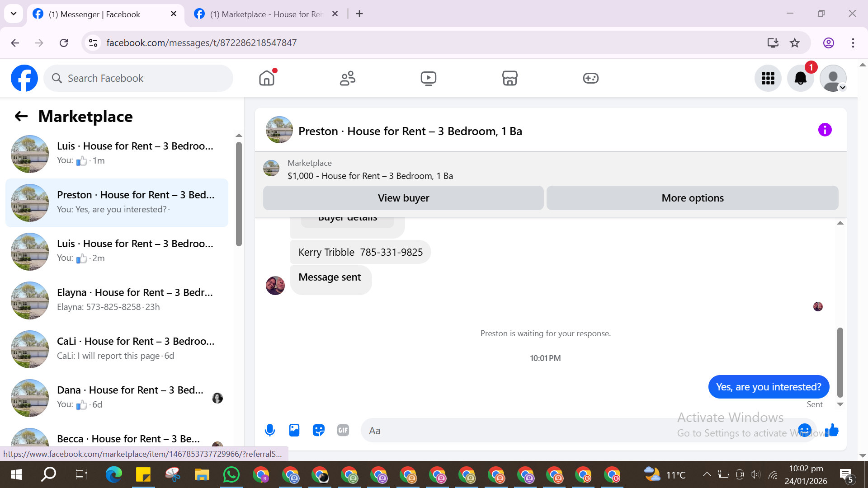Image resolution: width=868 pixels, height=488 pixels.
Task: Go back from the Marketplace chats list
Action: tap(21, 117)
